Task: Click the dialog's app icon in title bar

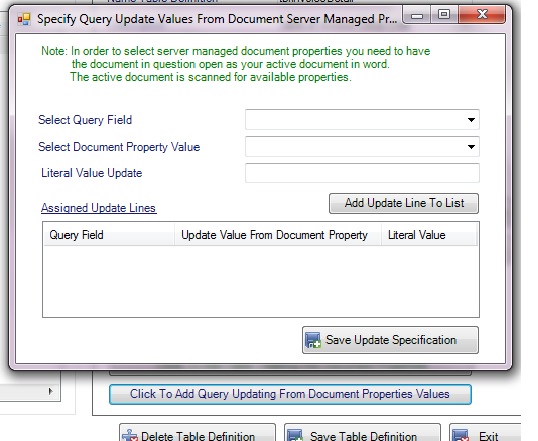Action: (x=24, y=19)
